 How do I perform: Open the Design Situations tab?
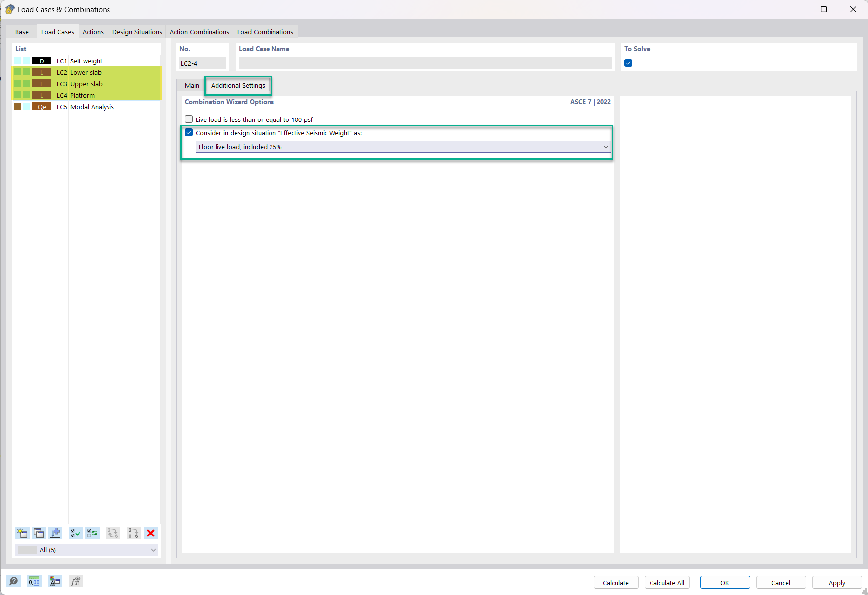pyautogui.click(x=137, y=32)
